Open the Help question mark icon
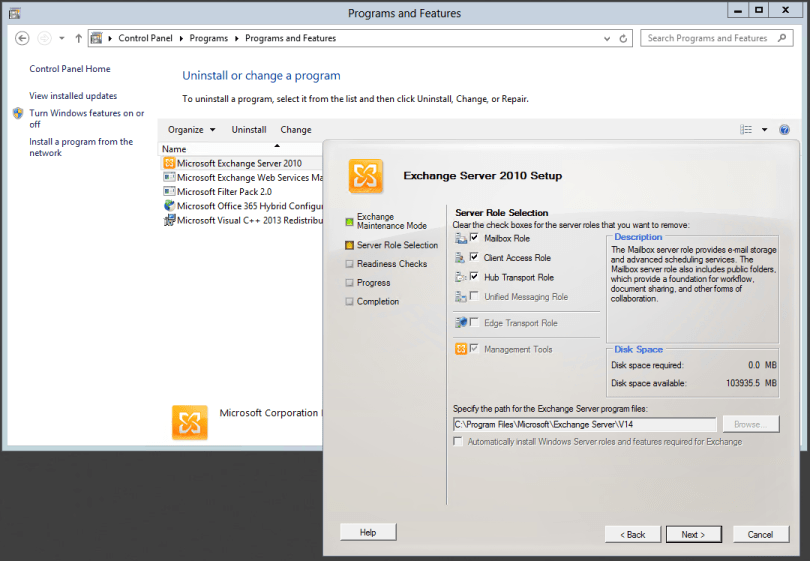The height and width of the screenshot is (561, 810). 784,130
